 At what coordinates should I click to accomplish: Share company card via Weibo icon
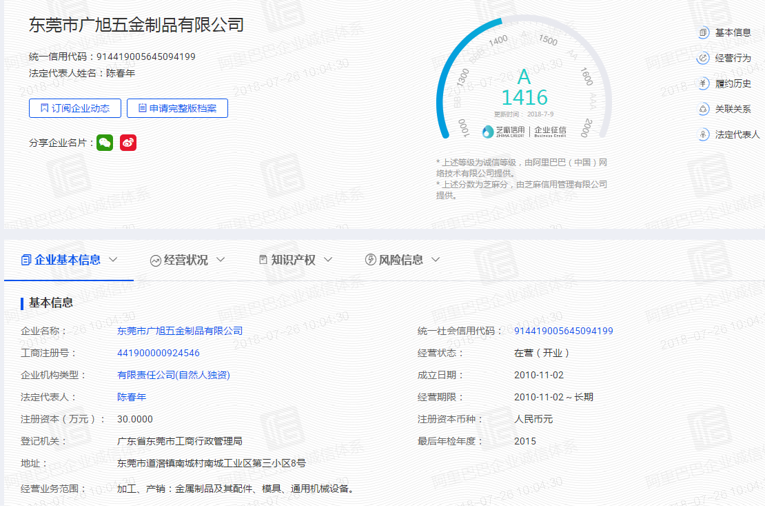click(128, 143)
